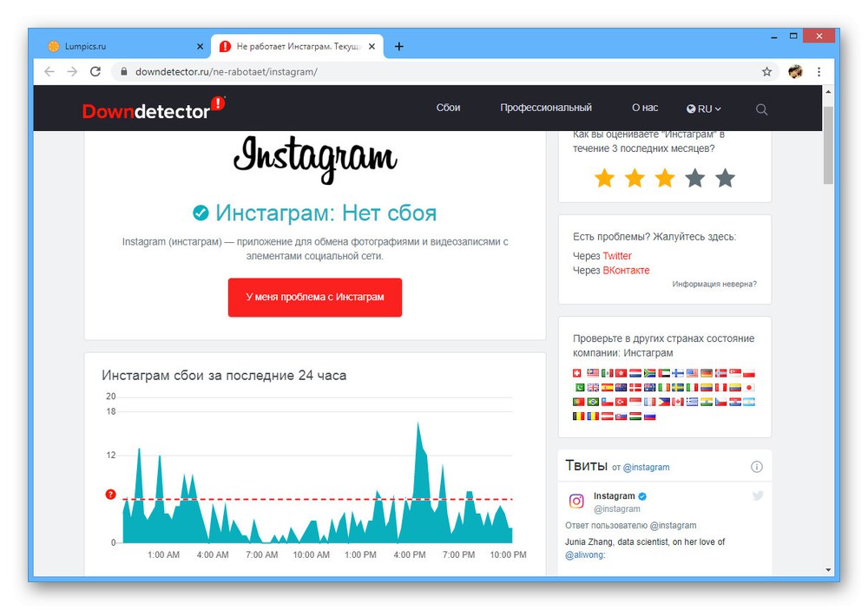The width and height of the screenshot is (868, 610).
Task: Click У меня проблема с Инстаграм button
Action: (315, 298)
